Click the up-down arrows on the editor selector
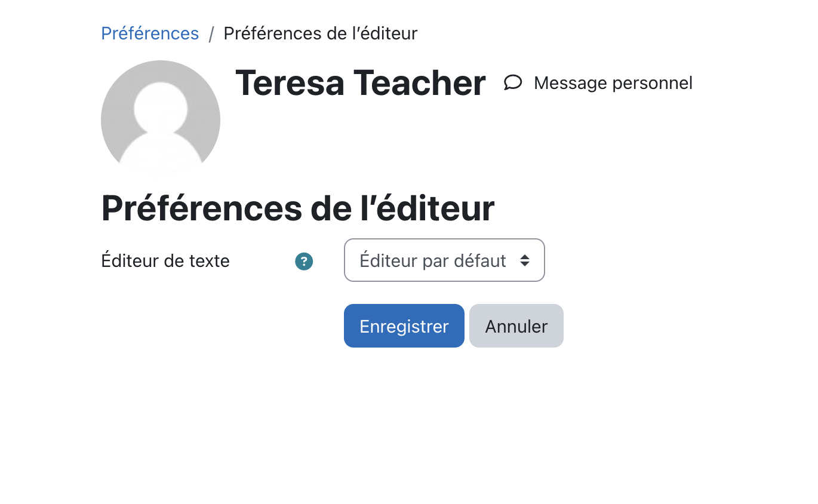 [x=525, y=260]
